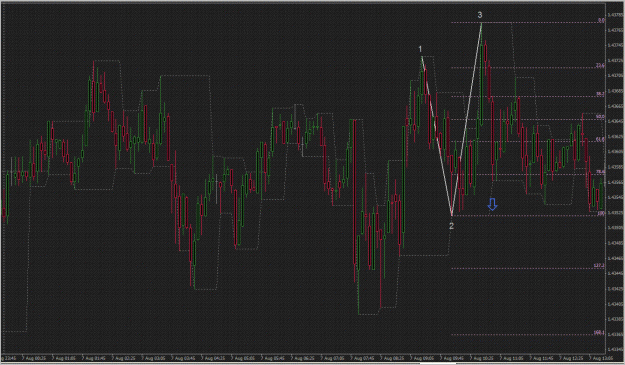Click the 7 Aug 10:25 time label
The width and height of the screenshot is (625, 365).
click(x=482, y=359)
